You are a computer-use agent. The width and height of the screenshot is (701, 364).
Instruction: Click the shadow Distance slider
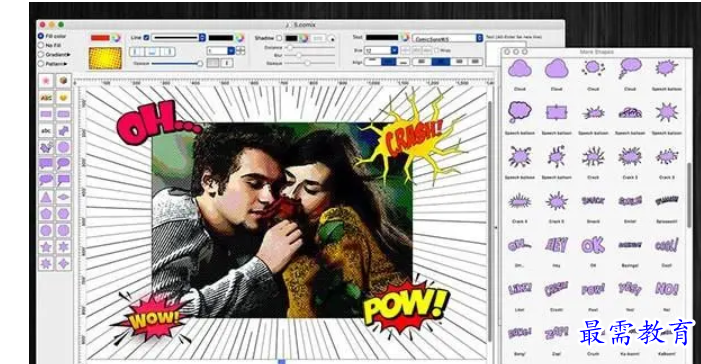310,47
